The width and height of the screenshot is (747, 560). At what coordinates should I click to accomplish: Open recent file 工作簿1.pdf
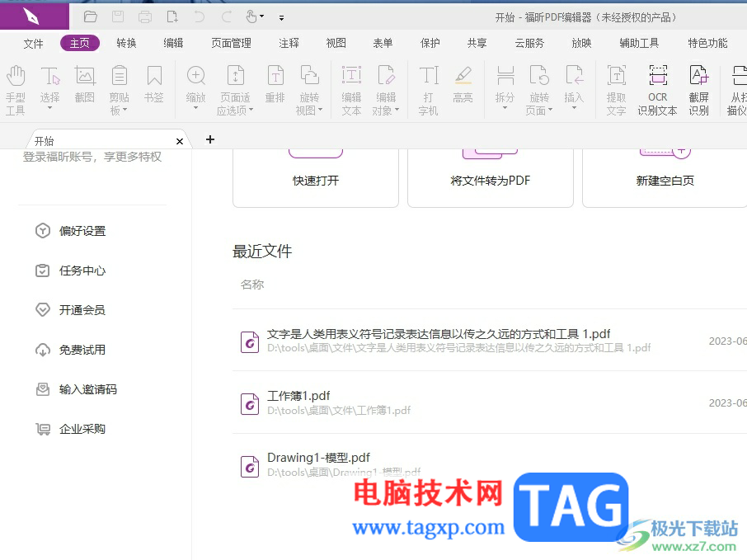click(490, 402)
